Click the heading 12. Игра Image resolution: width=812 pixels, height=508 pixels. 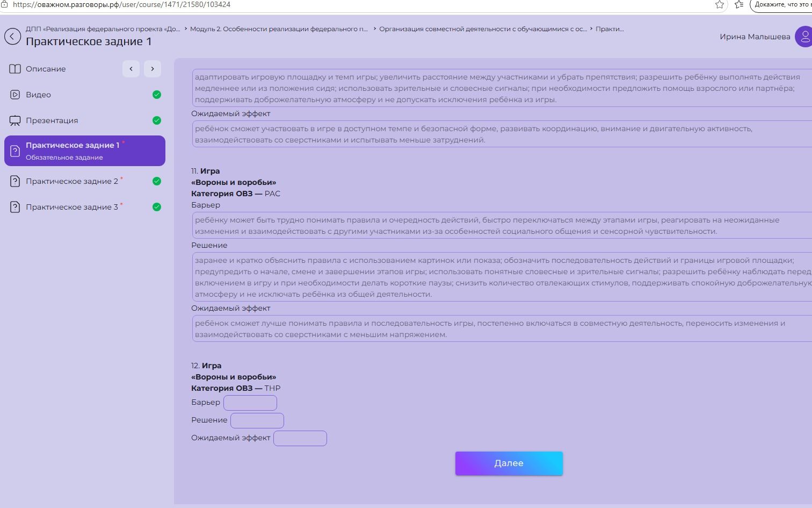point(206,366)
